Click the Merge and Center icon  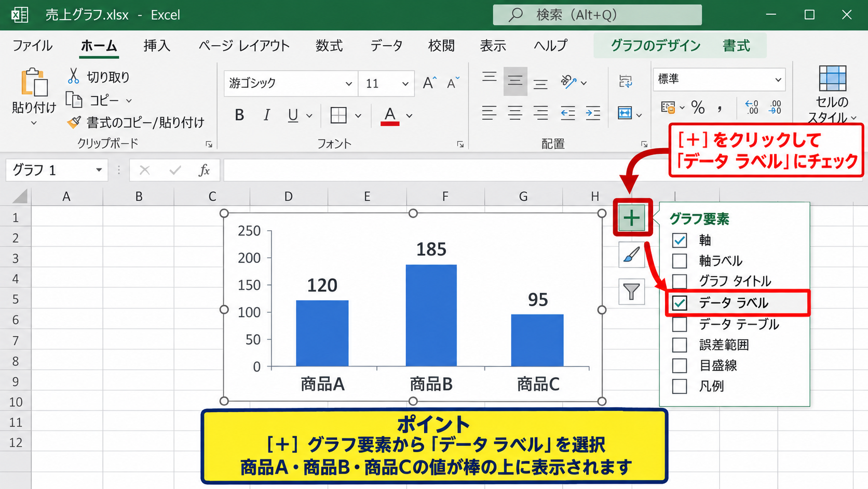tap(625, 113)
